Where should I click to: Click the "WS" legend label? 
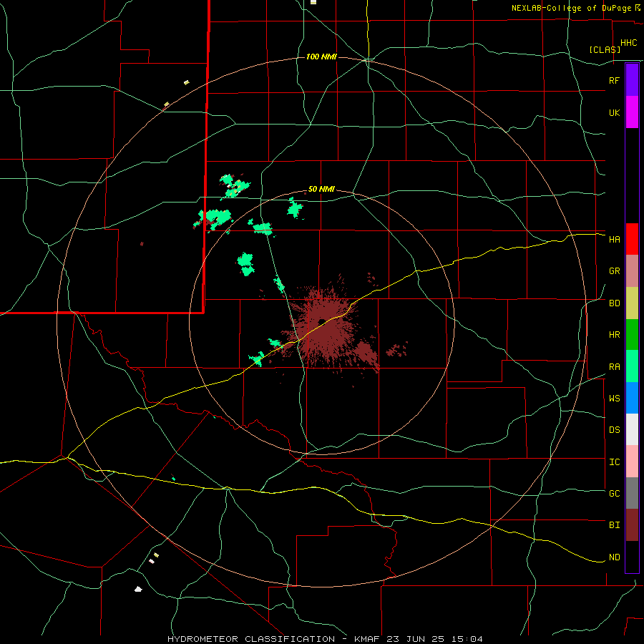tap(614, 399)
